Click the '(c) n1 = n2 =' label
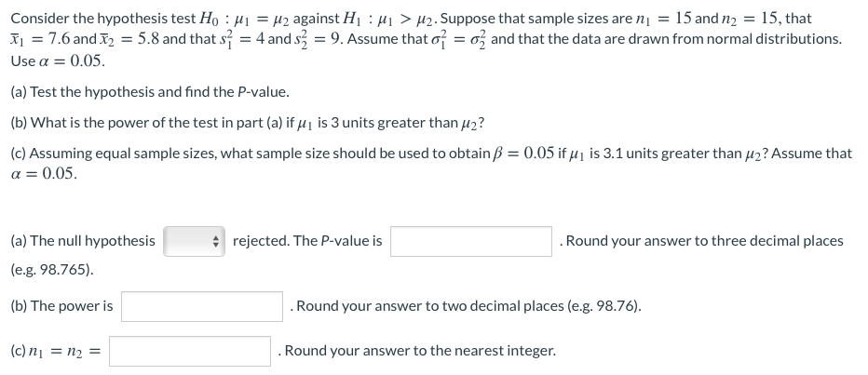868x375 pixels. (56, 351)
